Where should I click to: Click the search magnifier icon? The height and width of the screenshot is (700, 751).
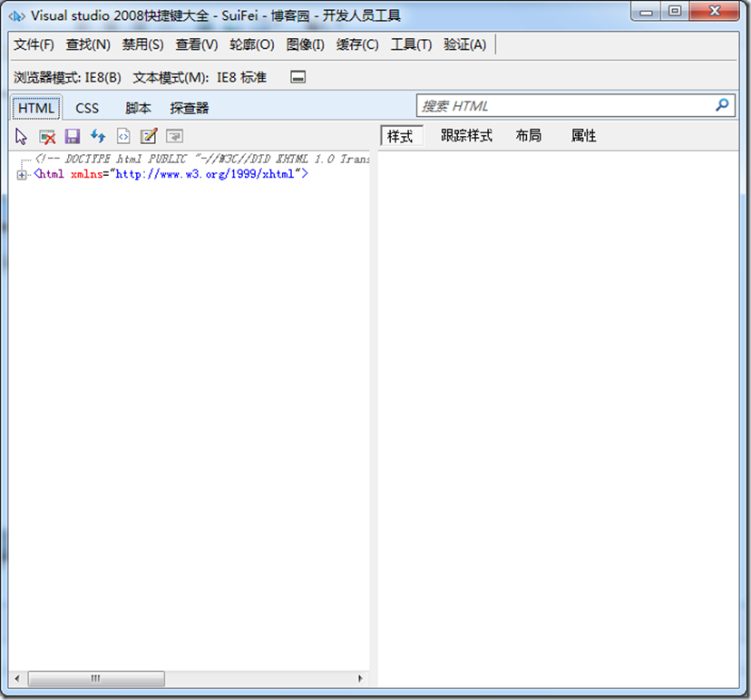pyautogui.click(x=722, y=105)
